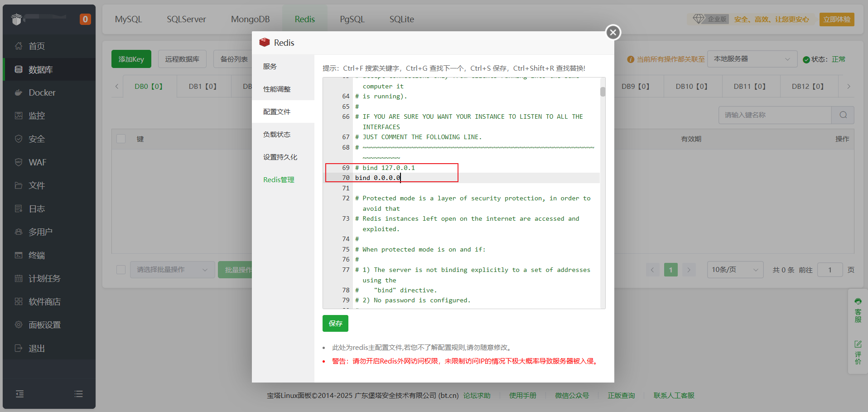Click the 请输入键名称 search field

(775, 115)
